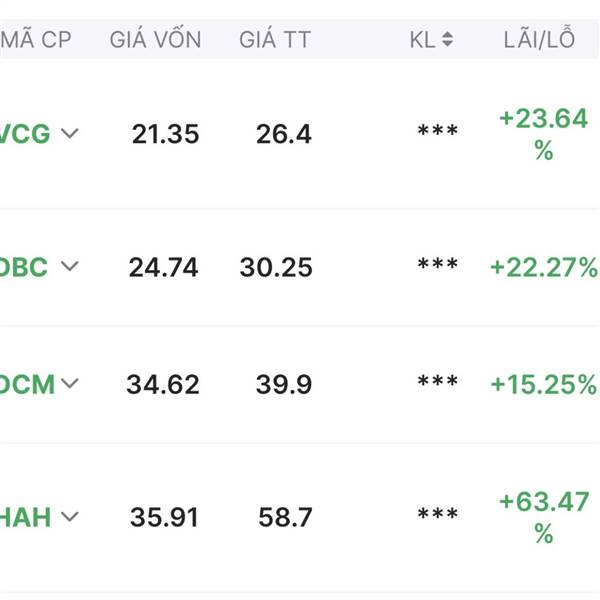Open the DCM stock code
Viewport: 600px width, 600px height.
pos(27,384)
